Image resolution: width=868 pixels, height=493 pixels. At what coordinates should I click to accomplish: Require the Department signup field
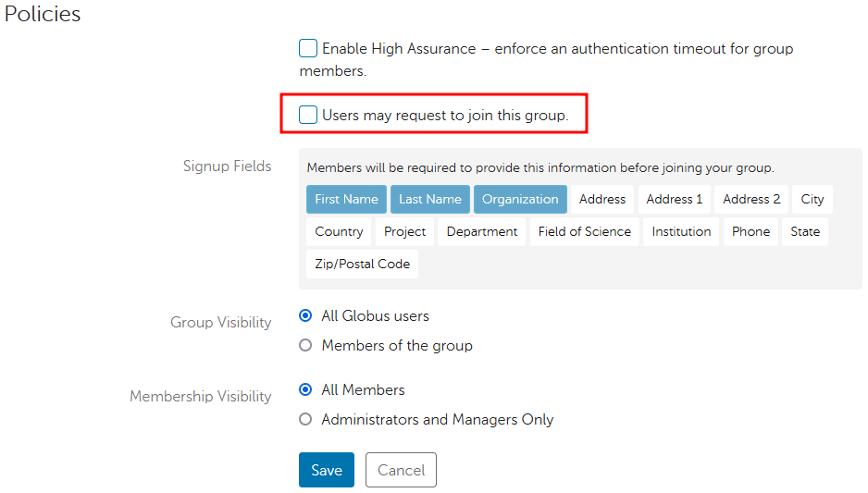(482, 231)
